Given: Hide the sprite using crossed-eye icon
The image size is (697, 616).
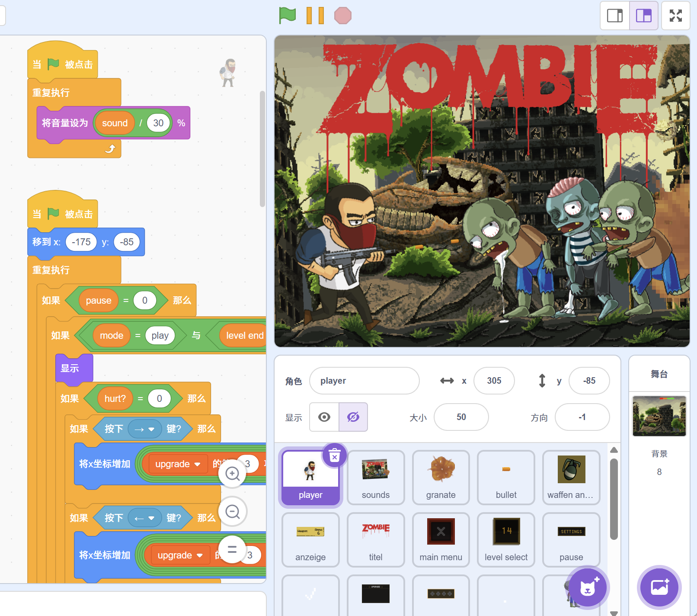Looking at the screenshot, I should click(353, 417).
